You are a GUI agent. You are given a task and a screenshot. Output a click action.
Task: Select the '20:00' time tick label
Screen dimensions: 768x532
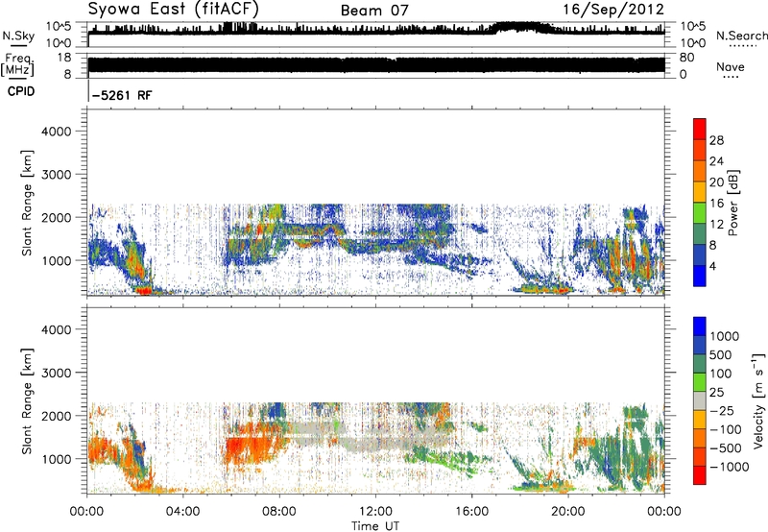568,512
